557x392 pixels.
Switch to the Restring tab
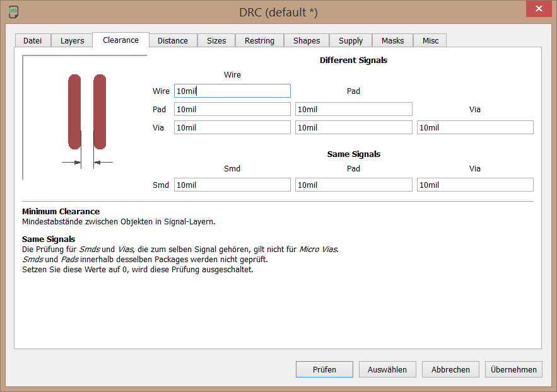[x=259, y=40]
